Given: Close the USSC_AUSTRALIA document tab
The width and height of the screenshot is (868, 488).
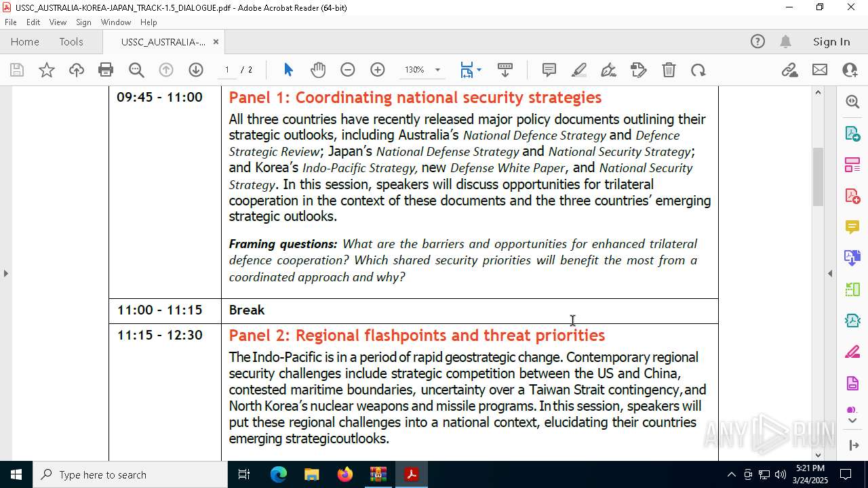Looking at the screenshot, I should click(216, 42).
